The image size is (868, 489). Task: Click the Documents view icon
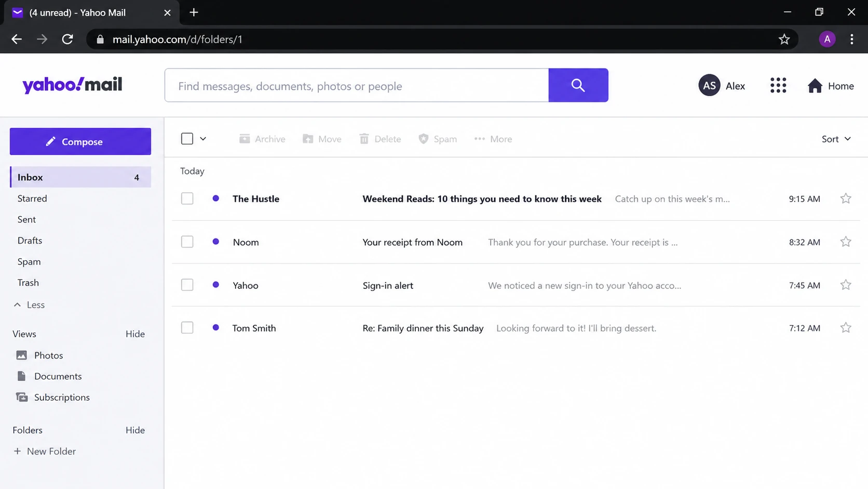21,376
